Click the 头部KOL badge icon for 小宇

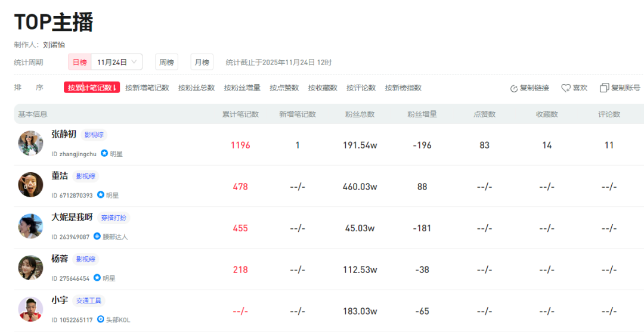tap(101, 319)
